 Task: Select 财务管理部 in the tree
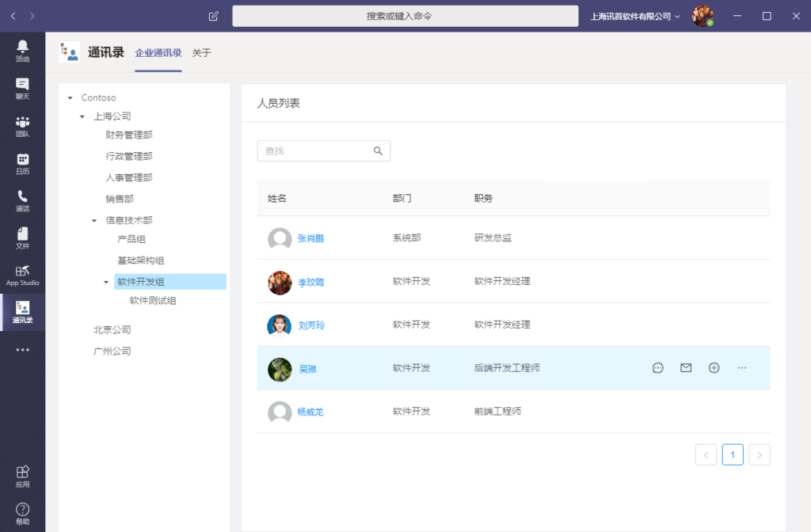coord(129,135)
